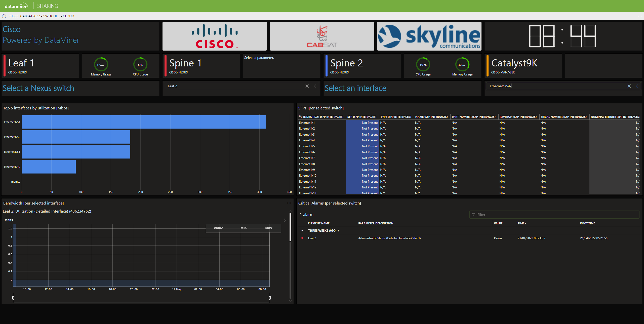Click the 08:44 digital clock
The height and width of the screenshot is (324, 644).
(562, 36)
